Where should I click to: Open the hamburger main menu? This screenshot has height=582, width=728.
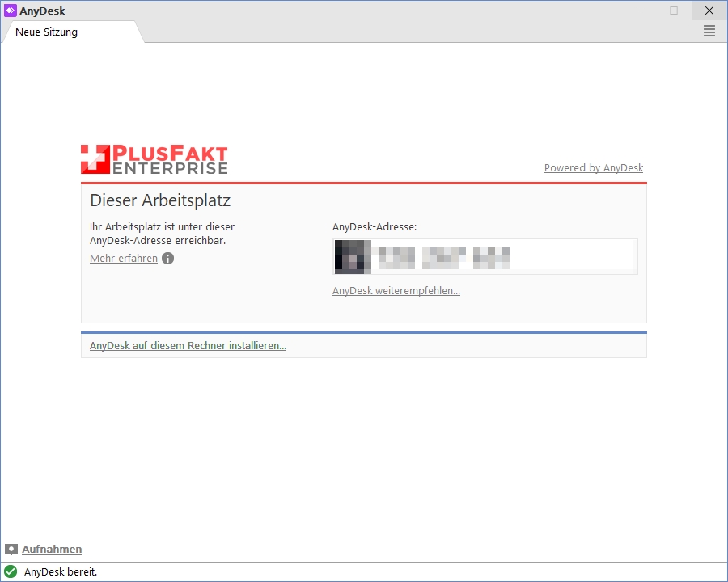point(709,31)
